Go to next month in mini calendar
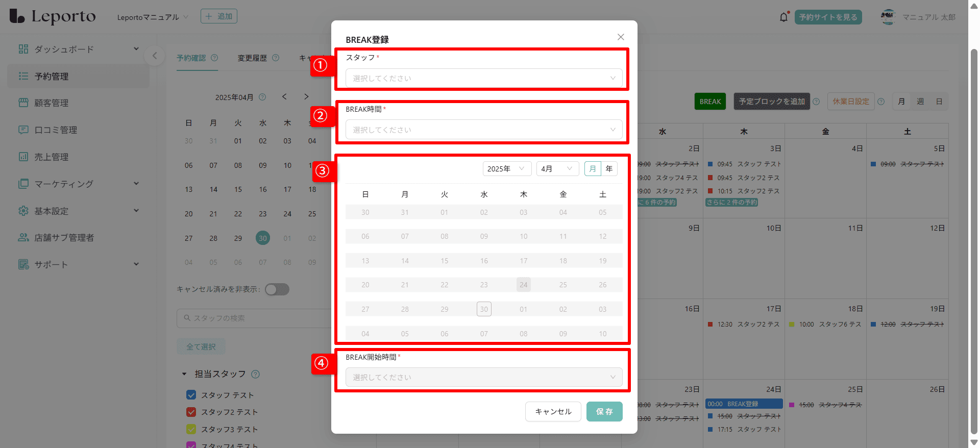The width and height of the screenshot is (980, 448). tap(306, 96)
